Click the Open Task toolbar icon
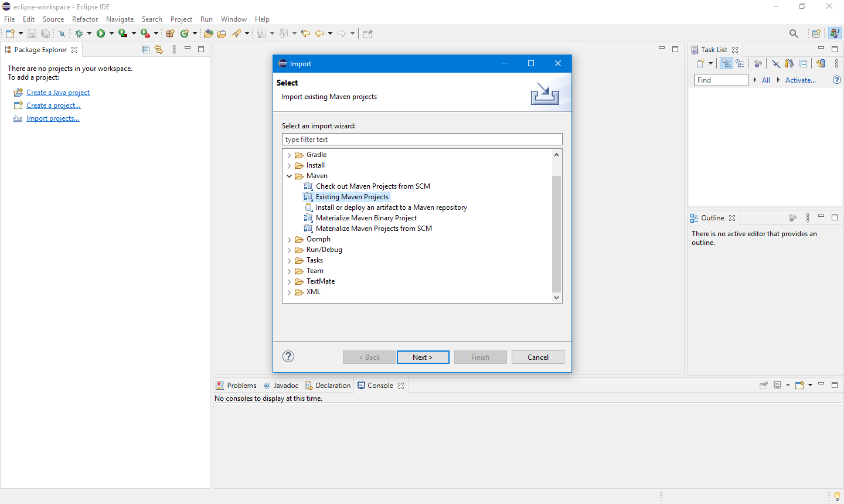Viewport: 844px width, 504px height. [x=222, y=33]
